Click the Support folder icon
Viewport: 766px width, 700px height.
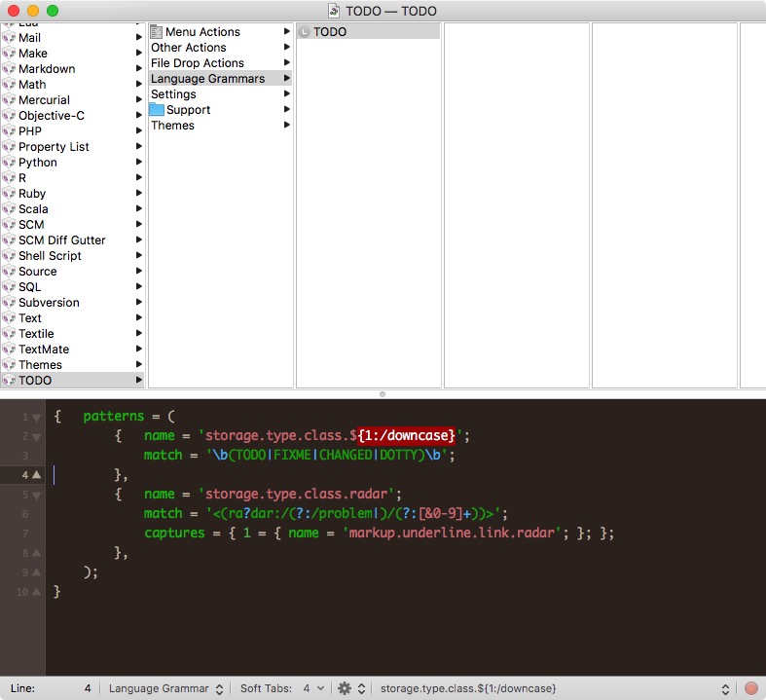(157, 109)
